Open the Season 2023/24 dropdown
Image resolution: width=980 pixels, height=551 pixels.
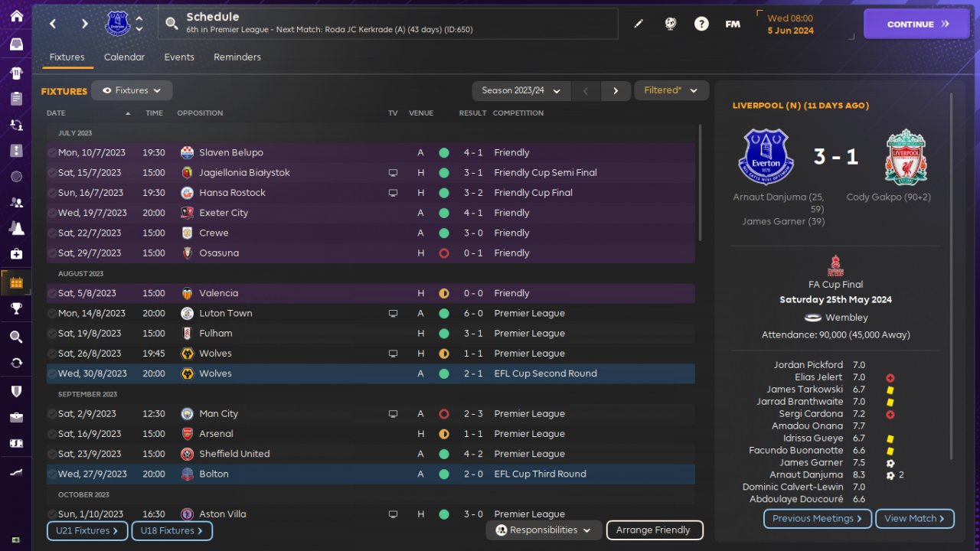[521, 90]
